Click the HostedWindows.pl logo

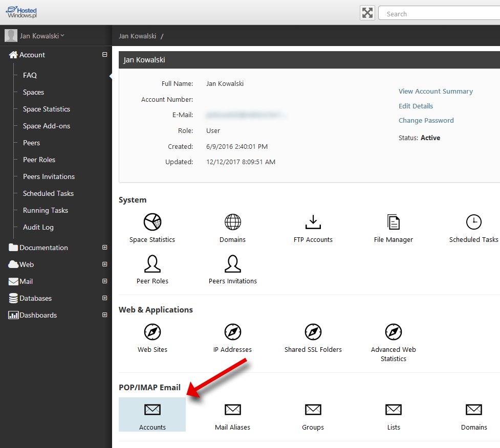coord(21,12)
